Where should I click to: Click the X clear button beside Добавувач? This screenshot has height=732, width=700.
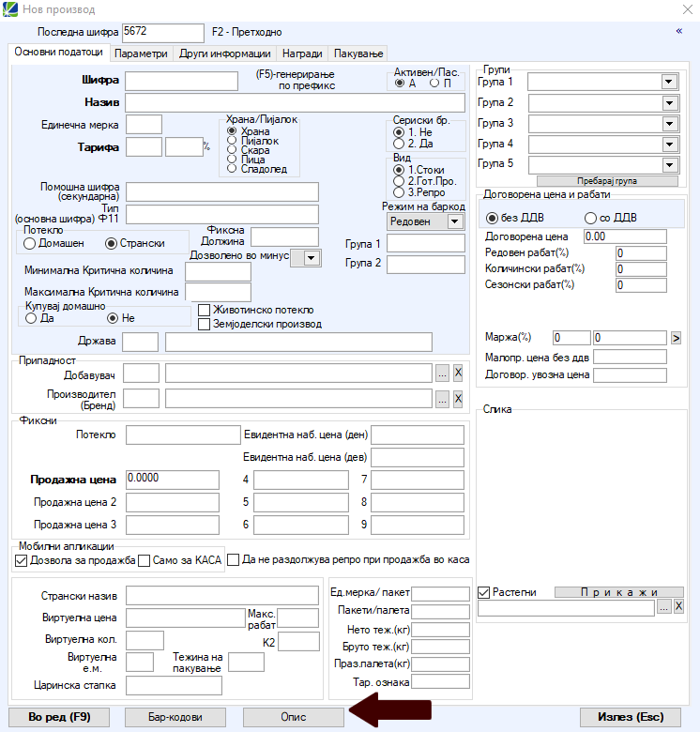coord(458,373)
